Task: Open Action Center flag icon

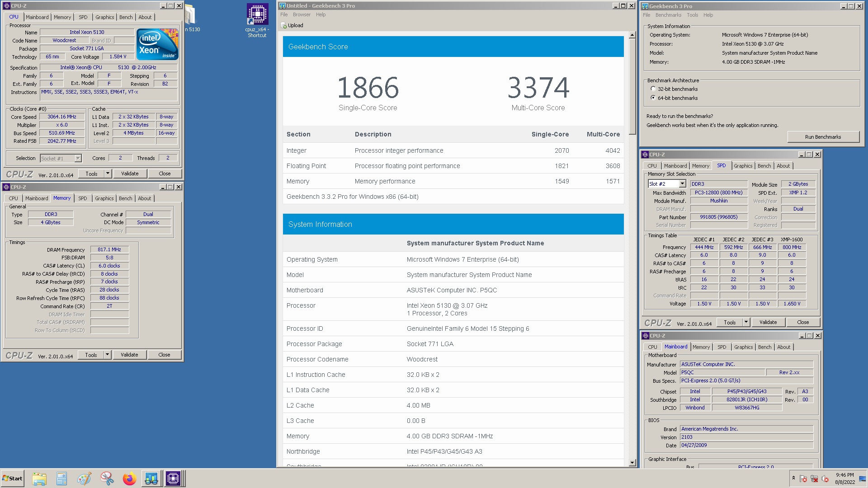Action: pyautogui.click(x=803, y=479)
